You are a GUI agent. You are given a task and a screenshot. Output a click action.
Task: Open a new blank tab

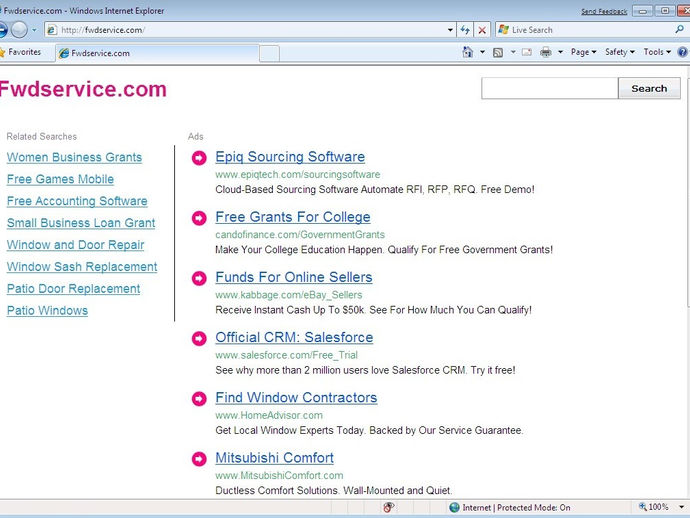[x=269, y=54]
